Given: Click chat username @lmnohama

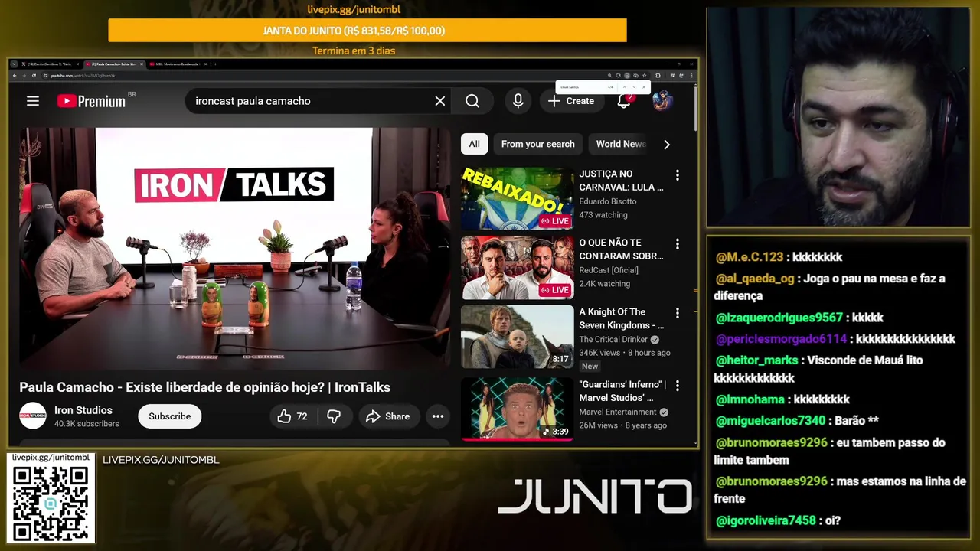Looking at the screenshot, I should point(750,399).
